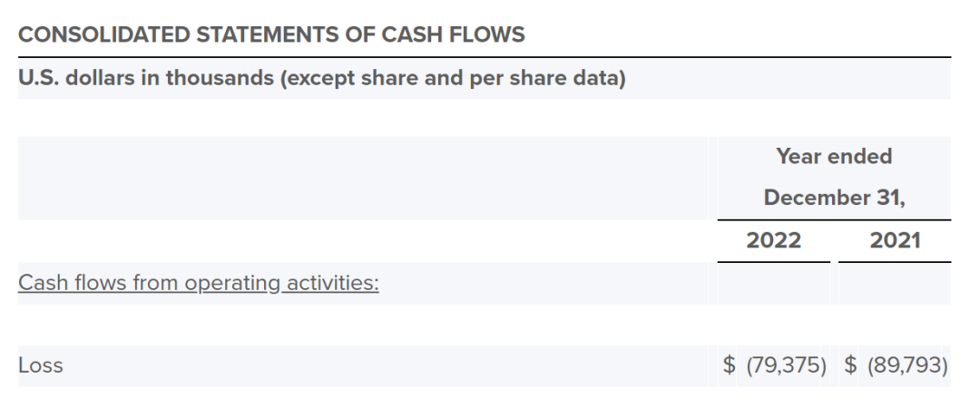The height and width of the screenshot is (417, 980).
Task: Click blank header cell left of "Year ended"
Action: (363, 178)
